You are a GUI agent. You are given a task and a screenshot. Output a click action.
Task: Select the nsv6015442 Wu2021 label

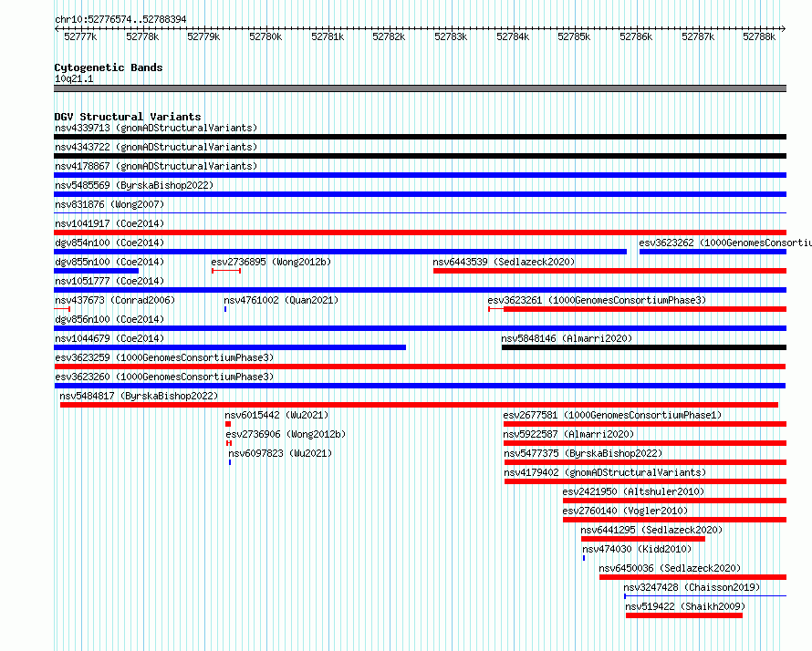coord(276,415)
